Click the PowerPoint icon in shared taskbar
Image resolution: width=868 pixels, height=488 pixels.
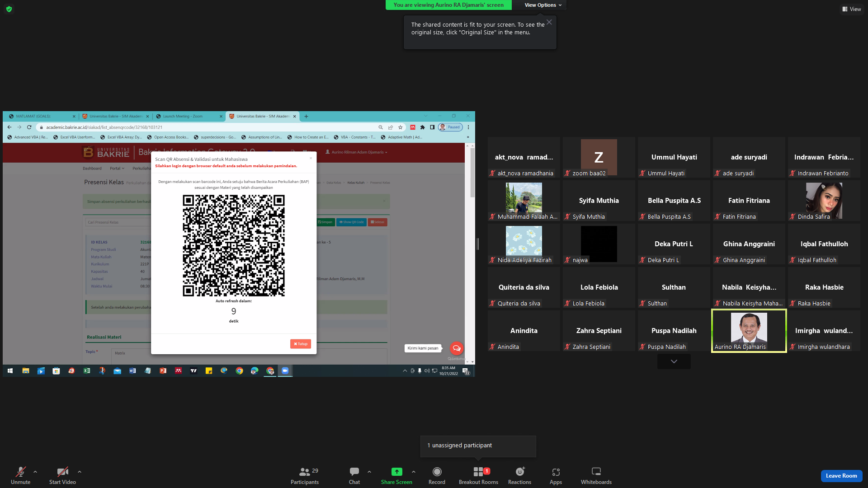click(163, 371)
